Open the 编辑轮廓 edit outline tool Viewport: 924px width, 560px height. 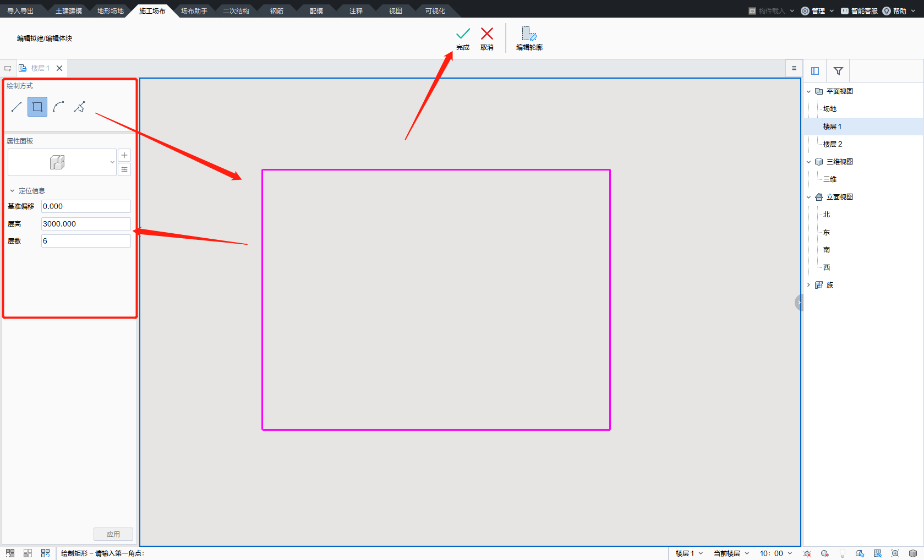(x=529, y=39)
